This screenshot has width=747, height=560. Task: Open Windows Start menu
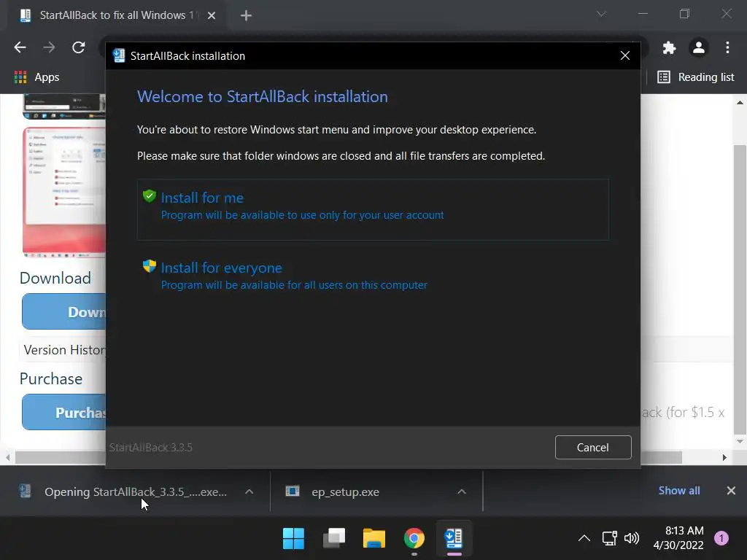tap(293, 539)
